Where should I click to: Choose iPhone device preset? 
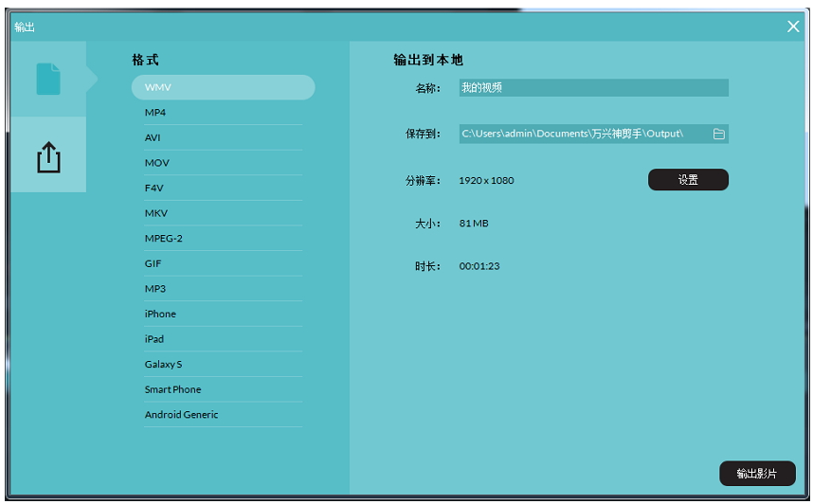point(223,315)
